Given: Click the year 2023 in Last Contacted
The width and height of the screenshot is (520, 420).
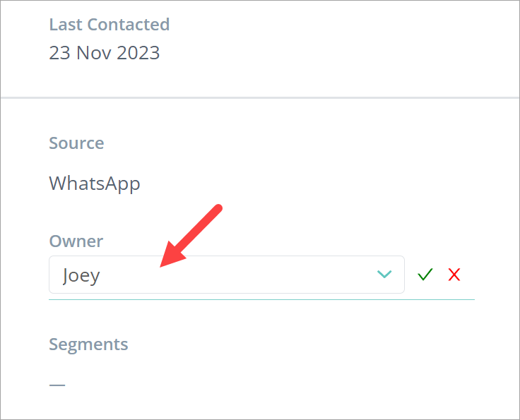Looking at the screenshot, I should click(139, 53).
